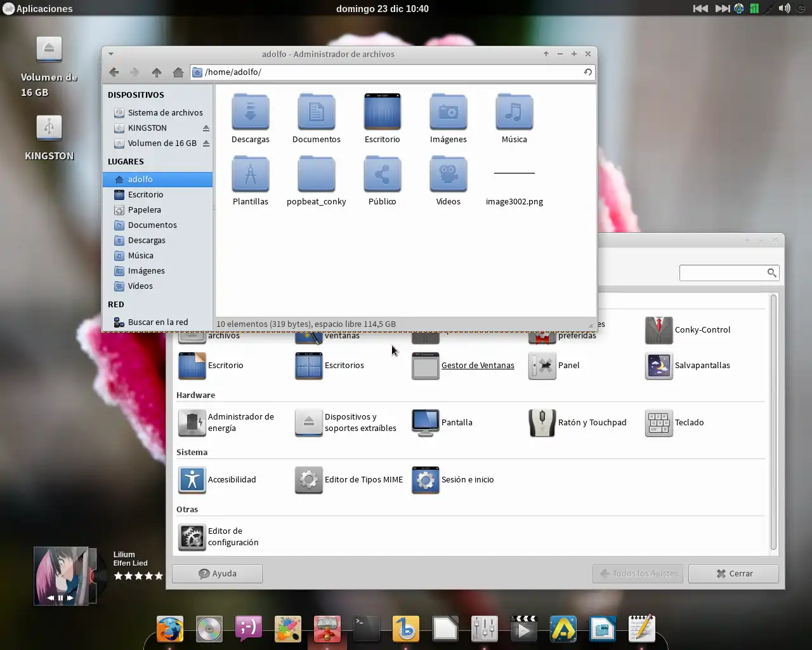812x650 pixels.
Task: Open Conky-Control settings
Action: point(688,330)
